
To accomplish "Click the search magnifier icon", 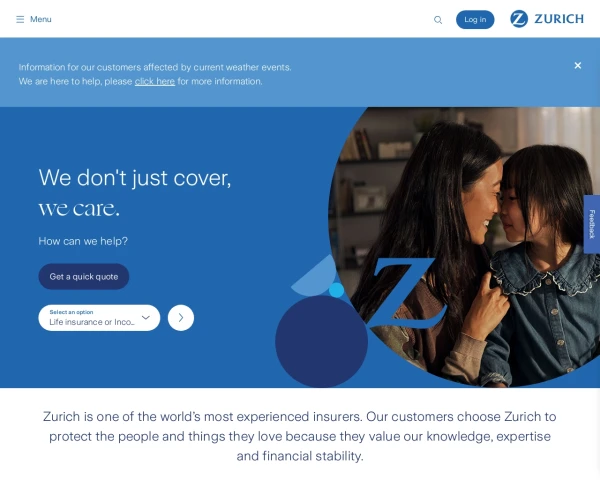I will pos(438,20).
